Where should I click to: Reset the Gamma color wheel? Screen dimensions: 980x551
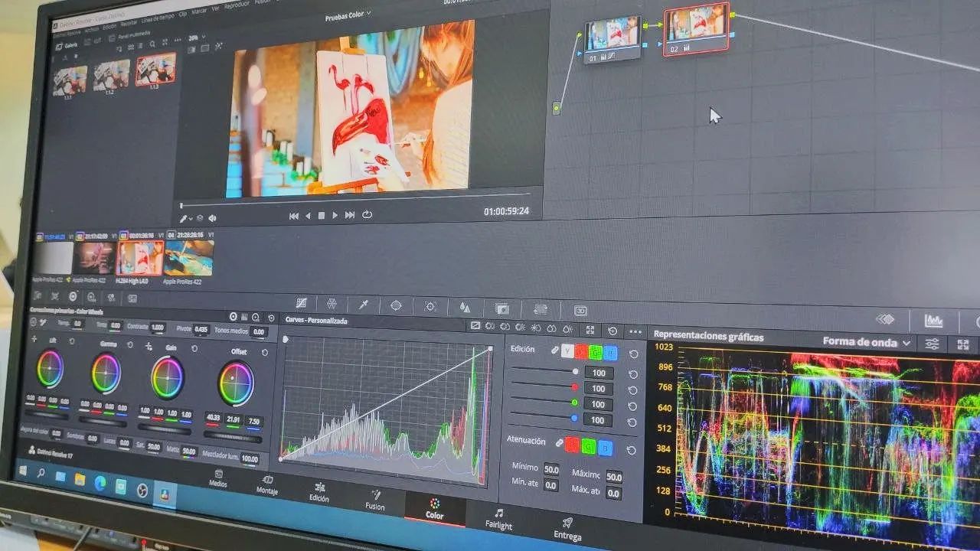[130, 344]
